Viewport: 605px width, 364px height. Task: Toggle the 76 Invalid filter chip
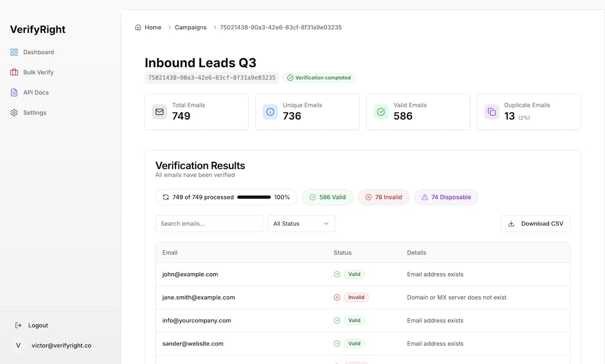[383, 197]
